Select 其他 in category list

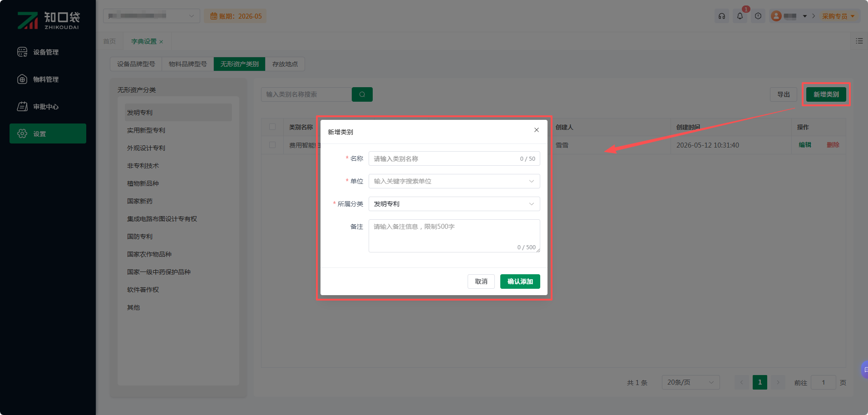[x=178, y=307]
